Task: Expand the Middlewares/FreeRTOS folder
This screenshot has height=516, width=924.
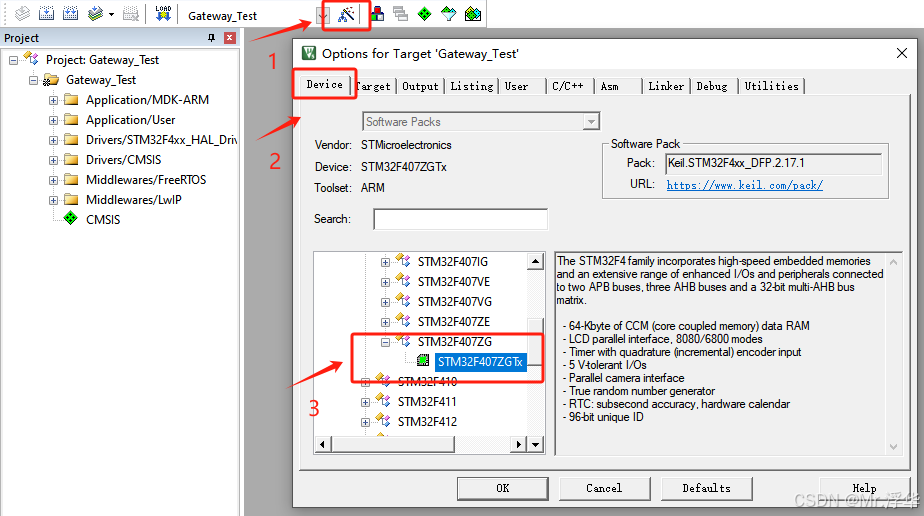Action: coord(53,180)
